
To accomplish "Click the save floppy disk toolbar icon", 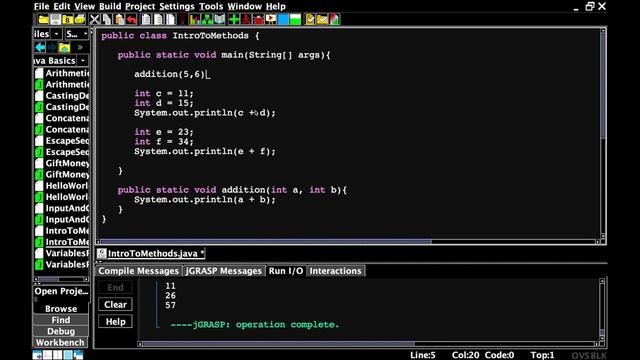I will [56, 19].
